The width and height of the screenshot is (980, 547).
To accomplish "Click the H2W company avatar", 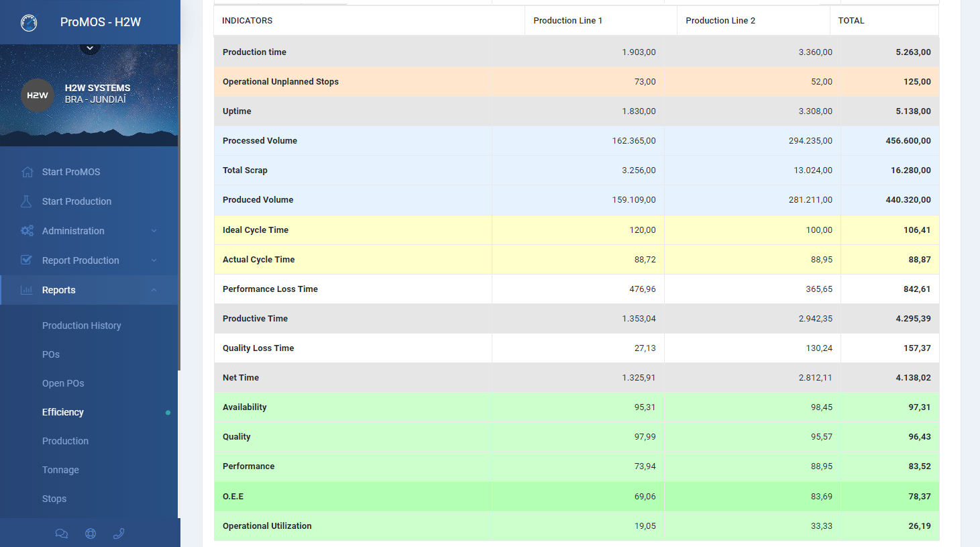I will 38,95.
